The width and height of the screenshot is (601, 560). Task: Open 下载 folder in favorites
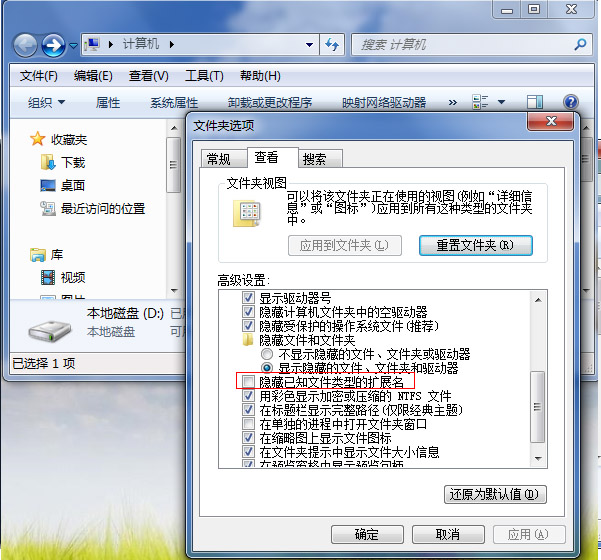(x=72, y=162)
